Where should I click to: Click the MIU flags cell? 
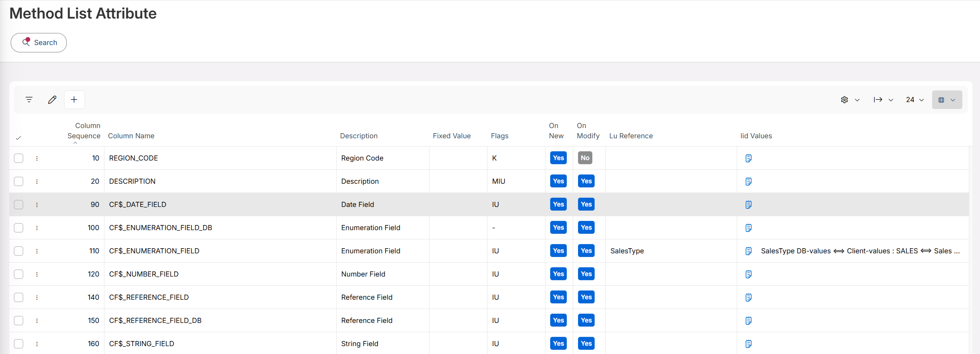(x=516, y=181)
